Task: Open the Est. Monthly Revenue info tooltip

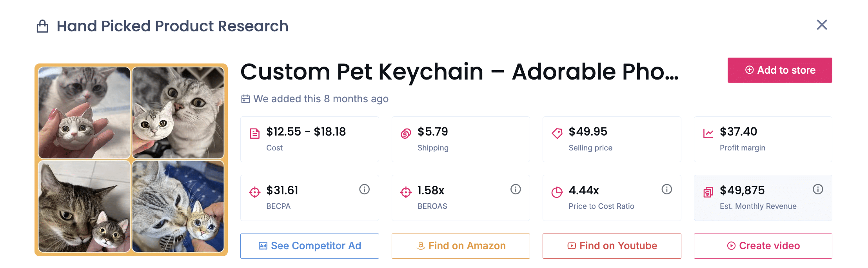Action: click(x=818, y=189)
